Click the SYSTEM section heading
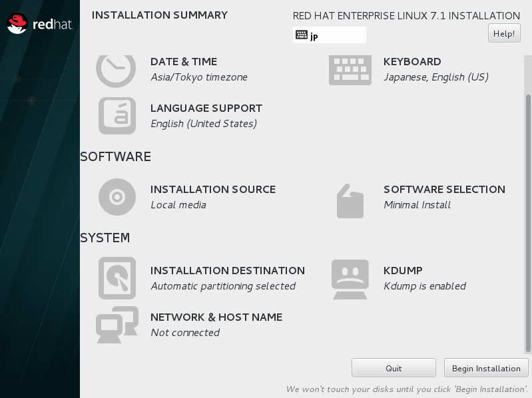532x398 pixels. (105, 238)
